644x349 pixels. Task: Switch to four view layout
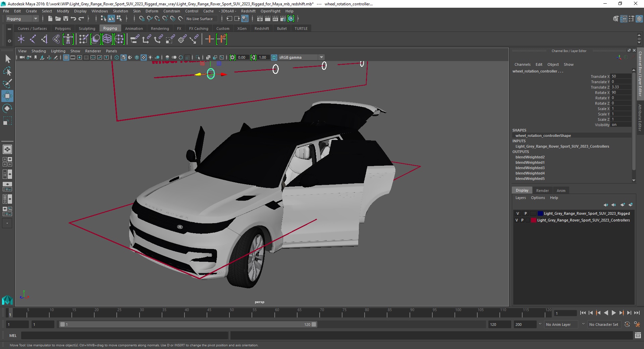[x=7, y=162]
